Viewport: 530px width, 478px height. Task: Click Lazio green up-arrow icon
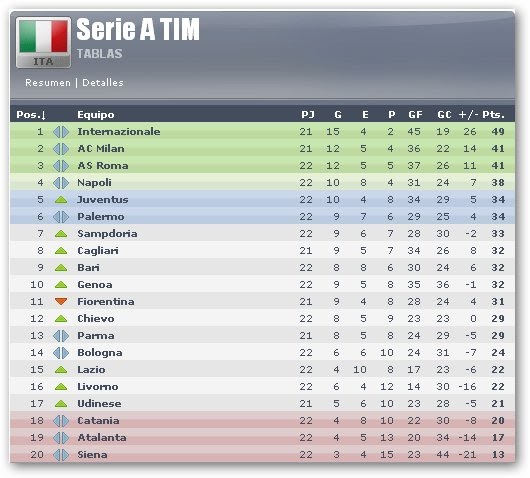point(61,370)
